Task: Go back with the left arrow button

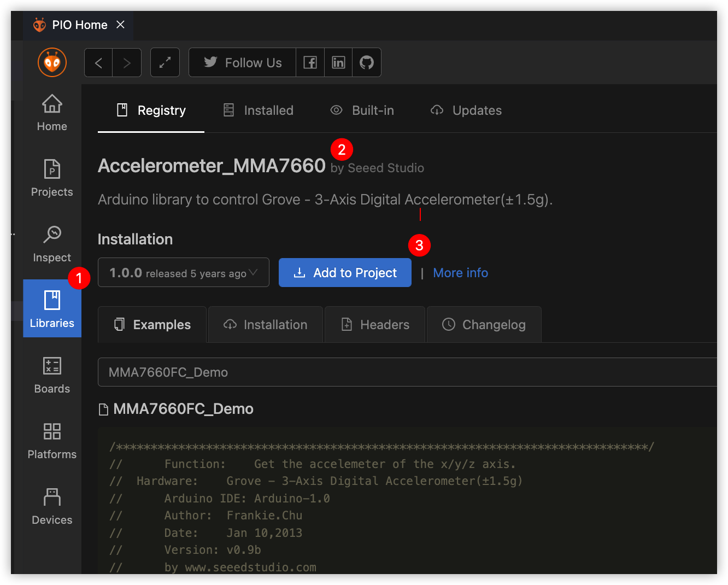Action: pos(98,63)
